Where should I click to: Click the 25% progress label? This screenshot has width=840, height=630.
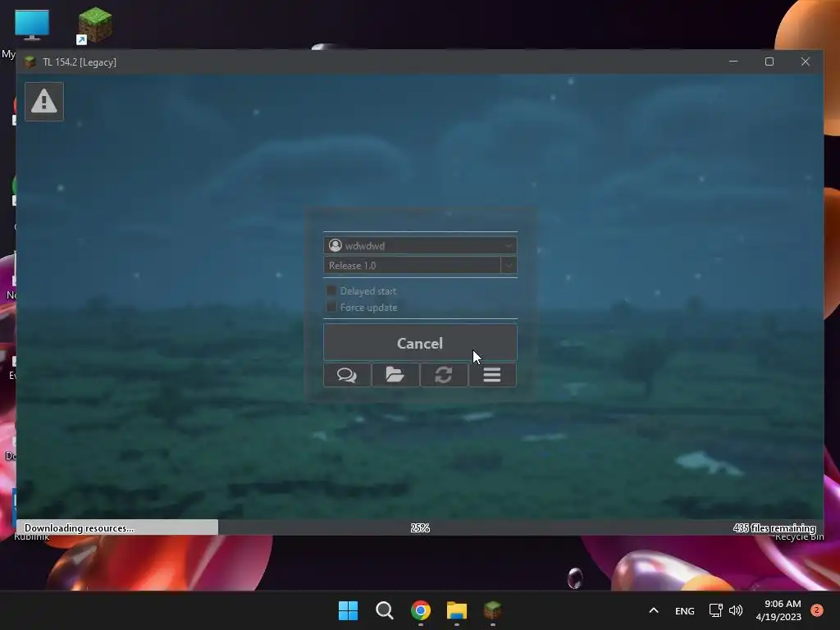click(420, 528)
